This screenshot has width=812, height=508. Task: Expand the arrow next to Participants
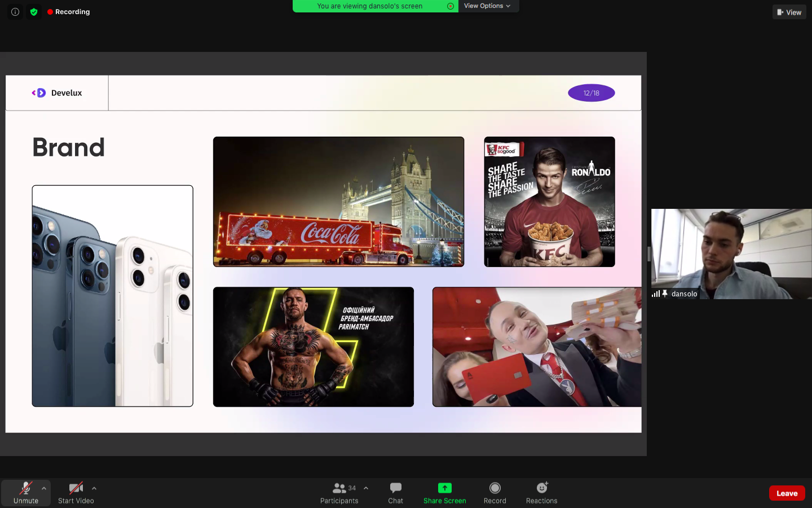366,488
